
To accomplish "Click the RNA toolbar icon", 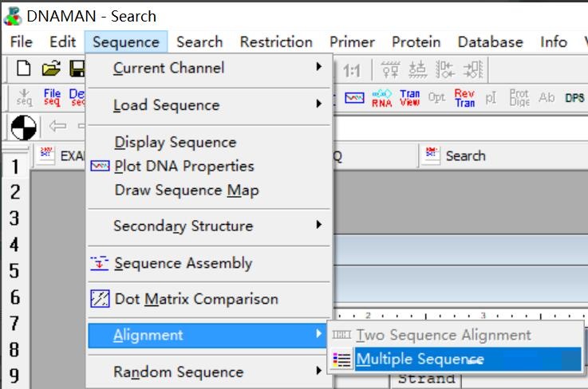I will (381, 98).
